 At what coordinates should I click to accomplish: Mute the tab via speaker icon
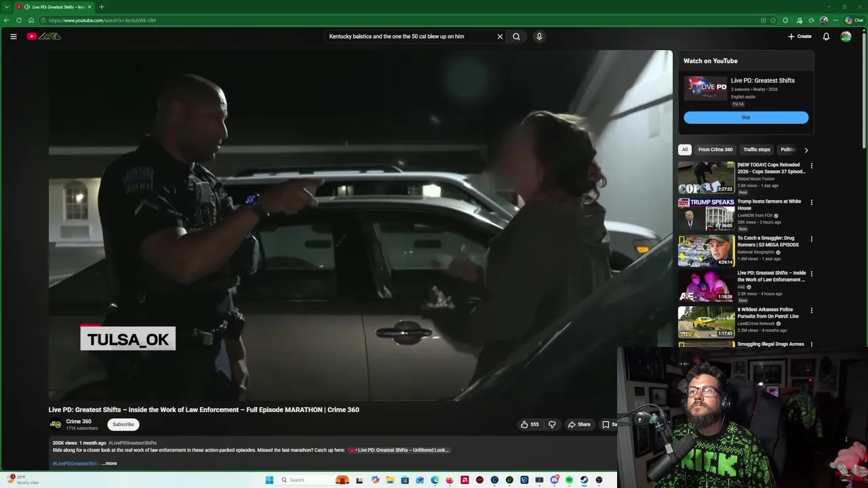[26, 7]
